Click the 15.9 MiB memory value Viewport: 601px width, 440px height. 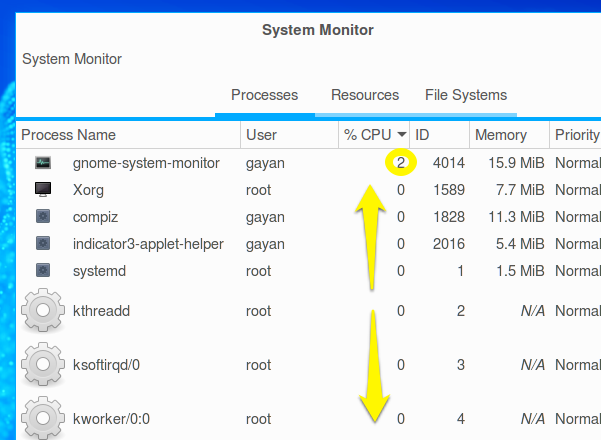click(516, 163)
